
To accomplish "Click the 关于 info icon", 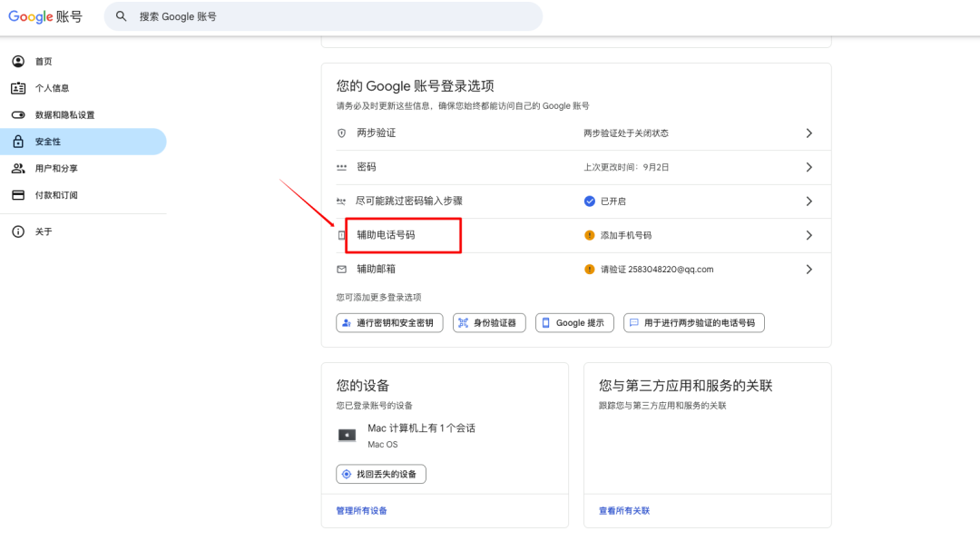I will click(x=18, y=231).
